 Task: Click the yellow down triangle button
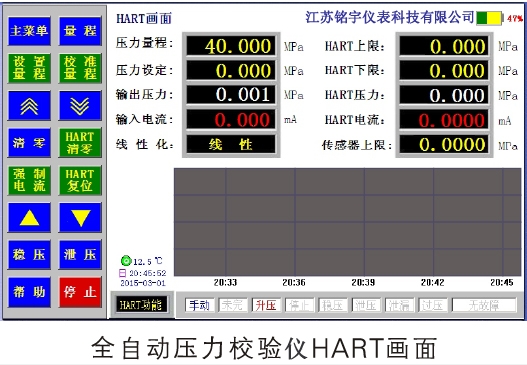pyautogui.click(x=80, y=217)
